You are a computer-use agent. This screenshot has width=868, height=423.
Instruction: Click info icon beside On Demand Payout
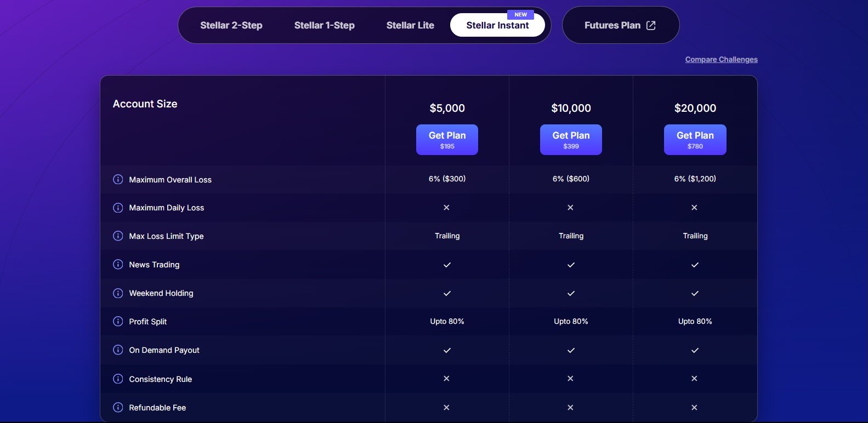click(118, 350)
